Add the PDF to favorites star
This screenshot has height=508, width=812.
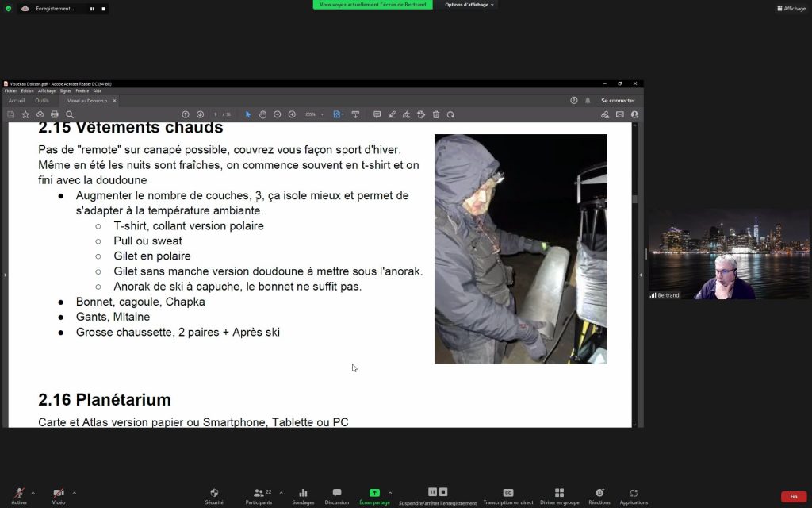(25, 114)
